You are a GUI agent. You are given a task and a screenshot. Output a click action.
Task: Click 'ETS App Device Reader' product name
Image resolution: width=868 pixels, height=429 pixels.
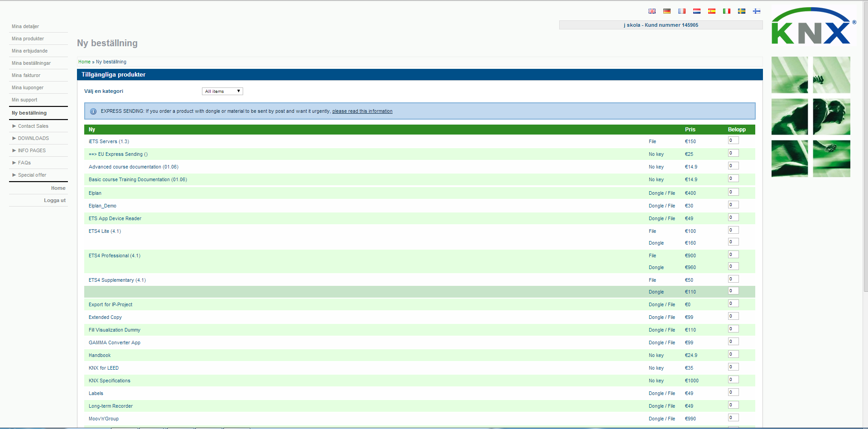point(115,219)
